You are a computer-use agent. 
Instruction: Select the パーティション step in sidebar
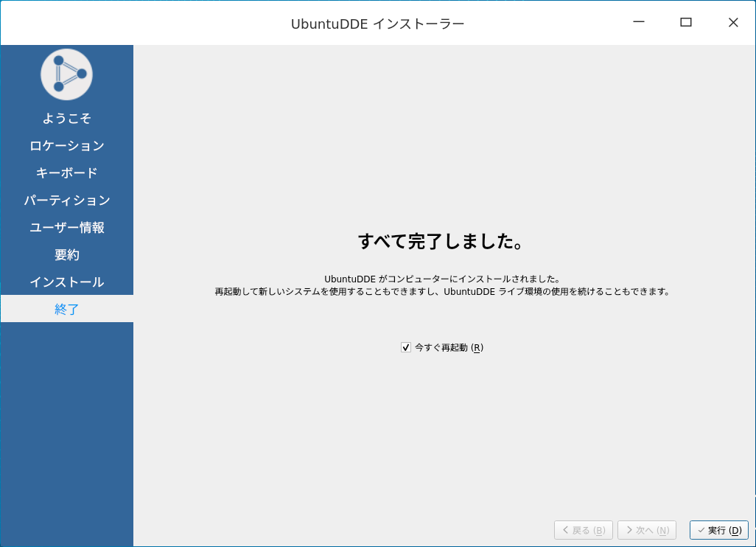tap(66, 201)
